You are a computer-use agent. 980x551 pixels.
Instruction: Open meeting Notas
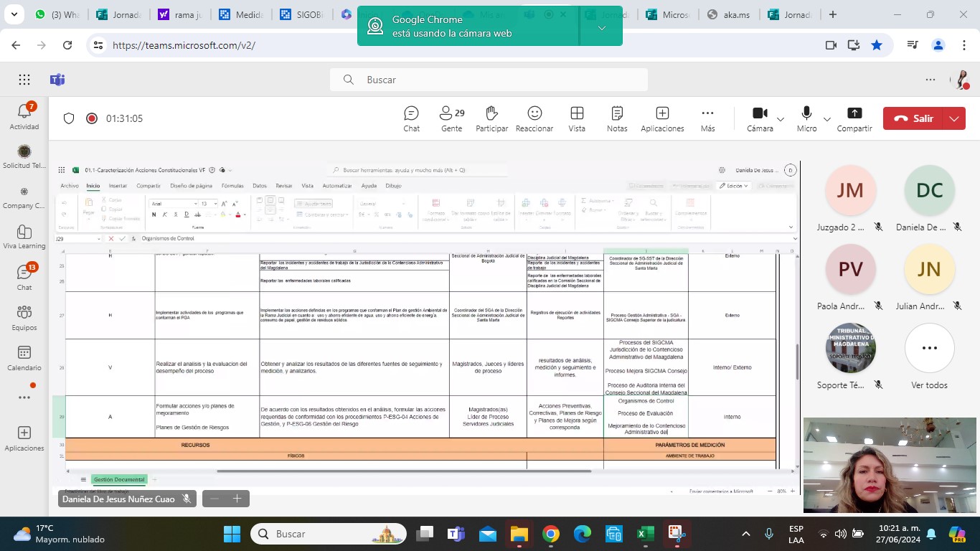[x=617, y=119]
